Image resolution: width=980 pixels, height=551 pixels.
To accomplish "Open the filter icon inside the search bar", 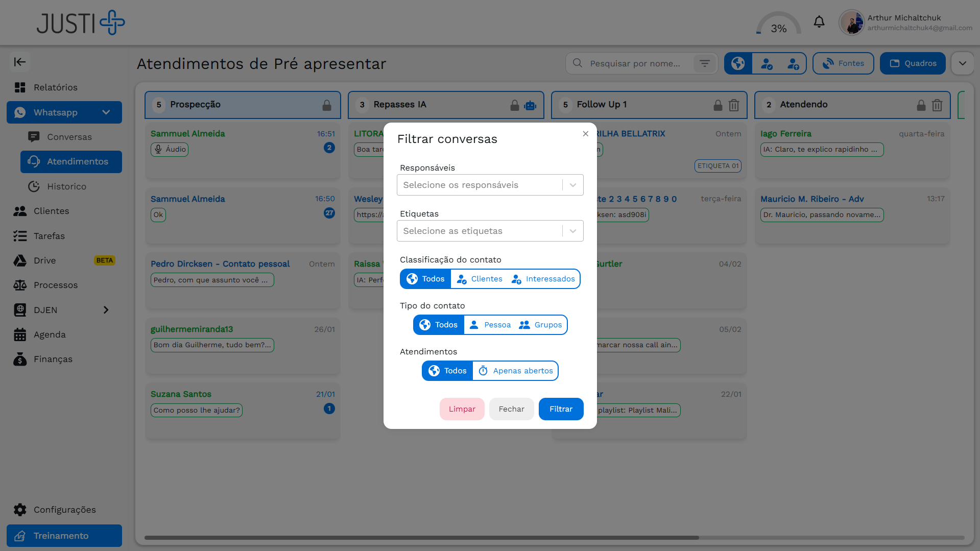I will pyautogui.click(x=705, y=63).
